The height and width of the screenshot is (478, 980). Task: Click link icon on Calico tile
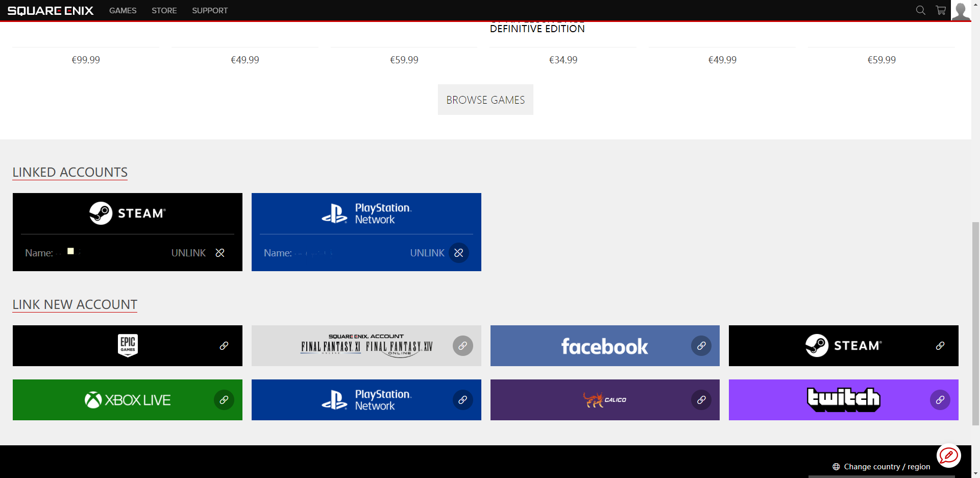[x=701, y=400]
